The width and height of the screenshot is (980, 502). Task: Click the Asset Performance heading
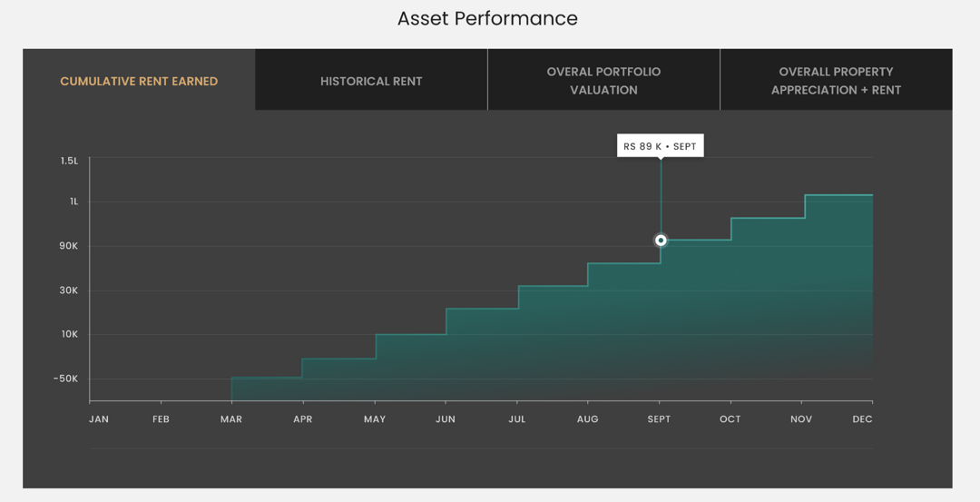[x=487, y=18]
